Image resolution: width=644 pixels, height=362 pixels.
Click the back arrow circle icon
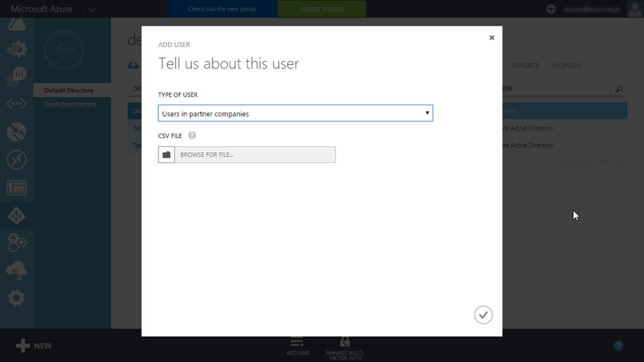(64, 50)
